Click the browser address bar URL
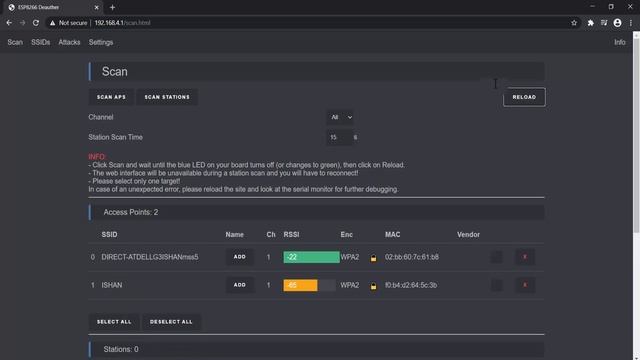Viewport: 640px width, 360px height. 122,23
